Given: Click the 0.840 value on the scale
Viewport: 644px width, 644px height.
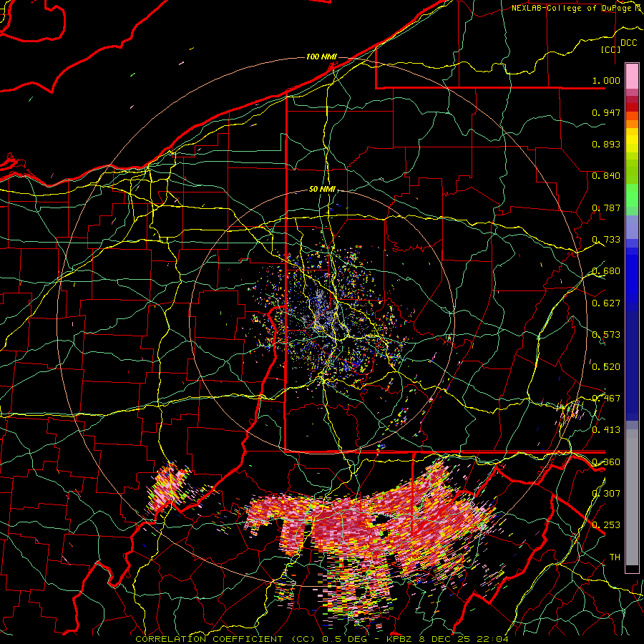Looking at the screenshot, I should click(x=606, y=176).
